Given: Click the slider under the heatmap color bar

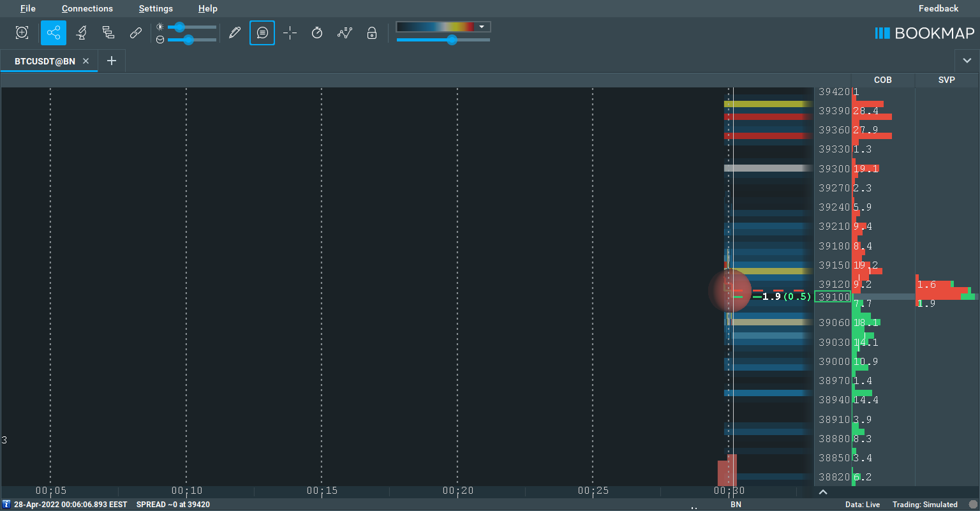Looking at the screenshot, I should pos(452,40).
